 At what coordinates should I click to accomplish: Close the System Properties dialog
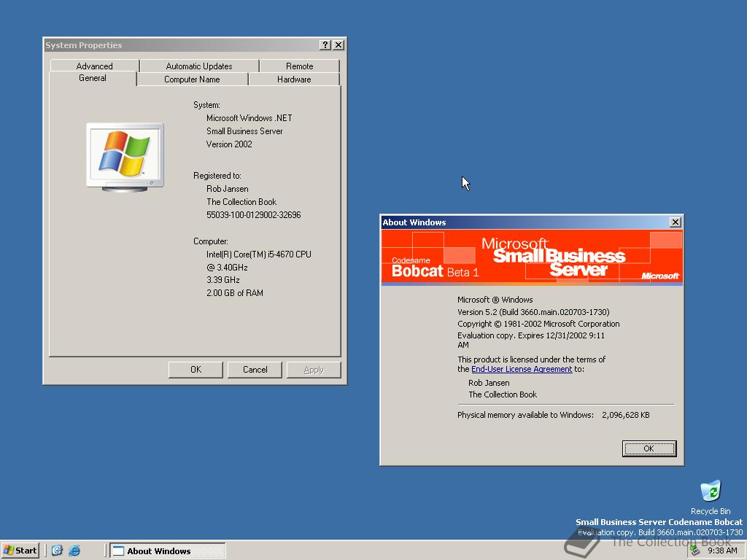[x=338, y=44]
